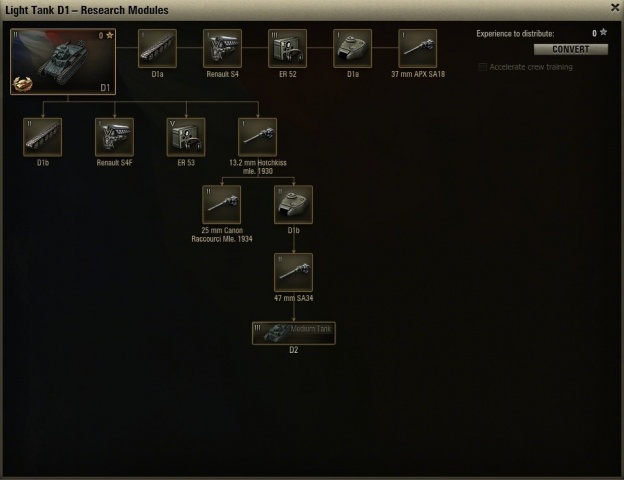Click the 'D2' label under Medium Tank
Image resolution: width=624 pixels, height=480 pixels.
tap(294, 350)
